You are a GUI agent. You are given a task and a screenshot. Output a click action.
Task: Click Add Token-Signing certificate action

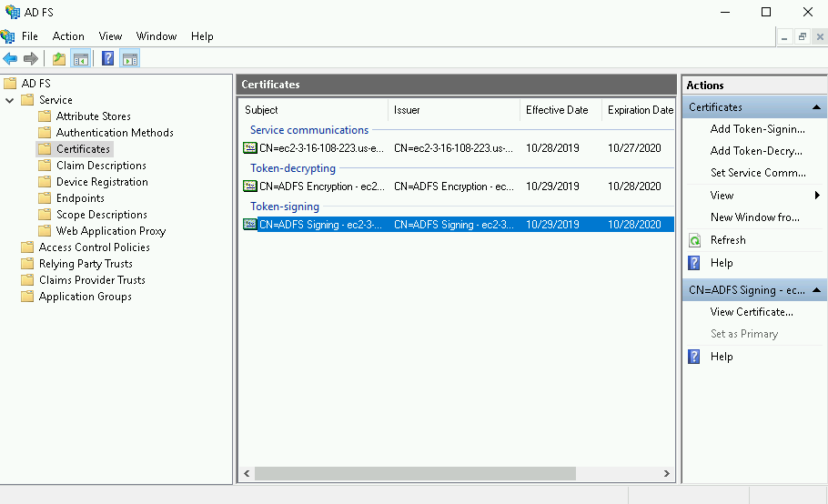point(757,129)
